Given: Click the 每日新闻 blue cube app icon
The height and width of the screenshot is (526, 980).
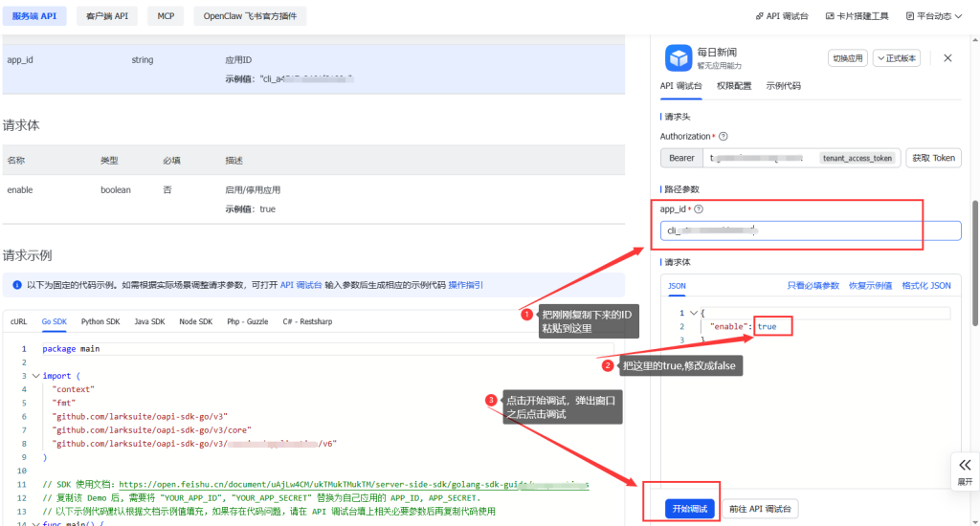Looking at the screenshot, I should [x=679, y=58].
